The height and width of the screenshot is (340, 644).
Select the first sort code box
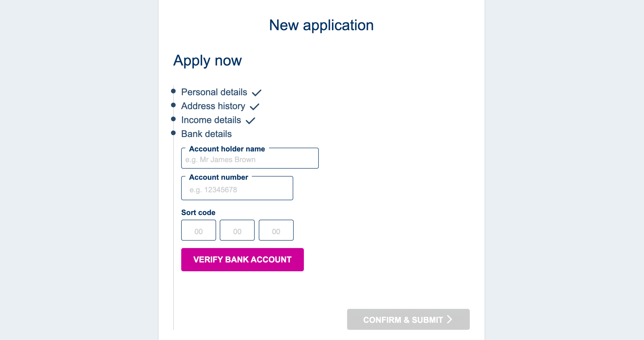[198, 230]
